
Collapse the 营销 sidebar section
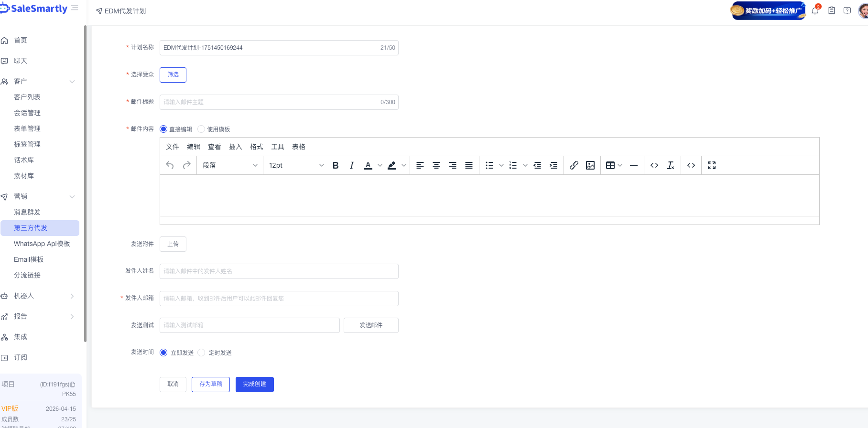pos(72,197)
